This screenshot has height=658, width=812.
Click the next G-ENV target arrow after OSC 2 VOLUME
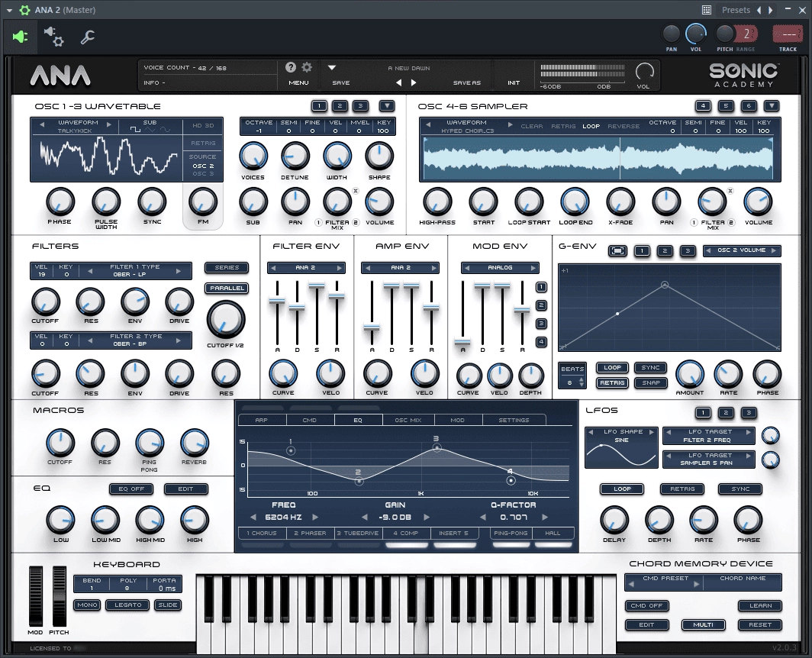(x=774, y=250)
